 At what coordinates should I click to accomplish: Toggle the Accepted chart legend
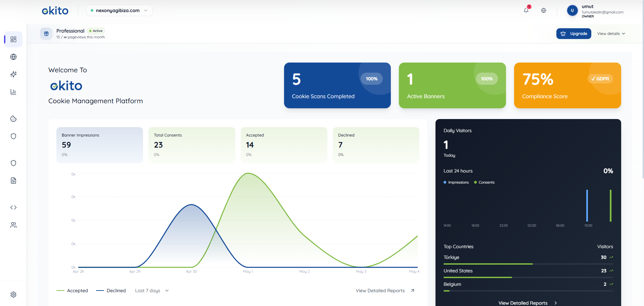(72, 291)
